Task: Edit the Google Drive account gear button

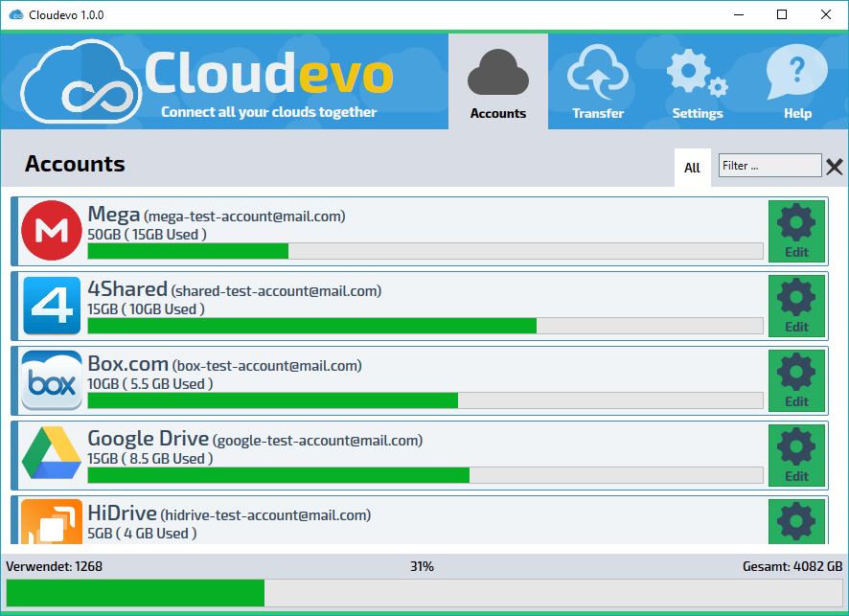Action: 796,455
